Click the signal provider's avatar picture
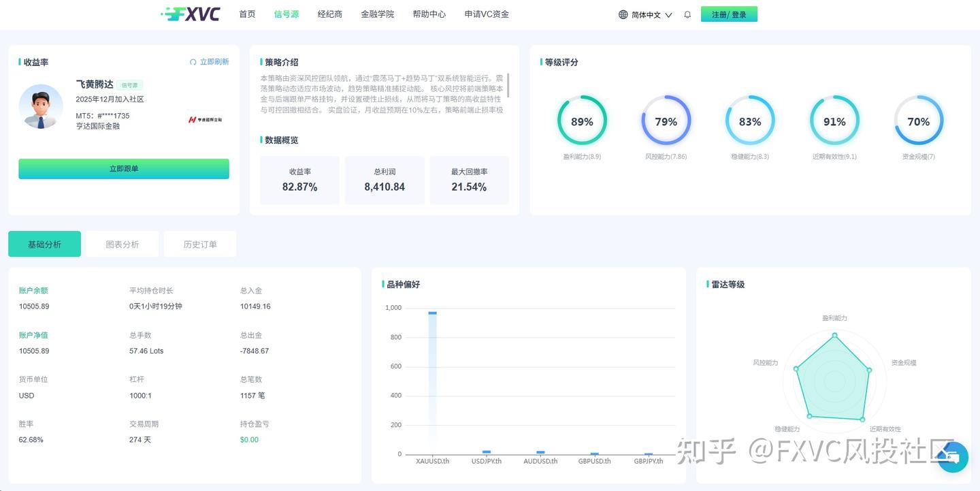Image resolution: width=980 pixels, height=491 pixels. [x=41, y=107]
